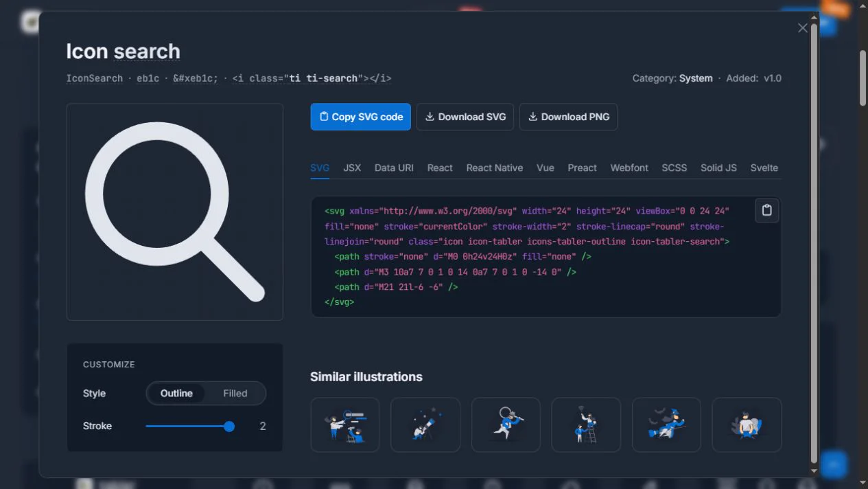Download the icon as PNG
This screenshot has width=868, height=489.
coord(569,117)
